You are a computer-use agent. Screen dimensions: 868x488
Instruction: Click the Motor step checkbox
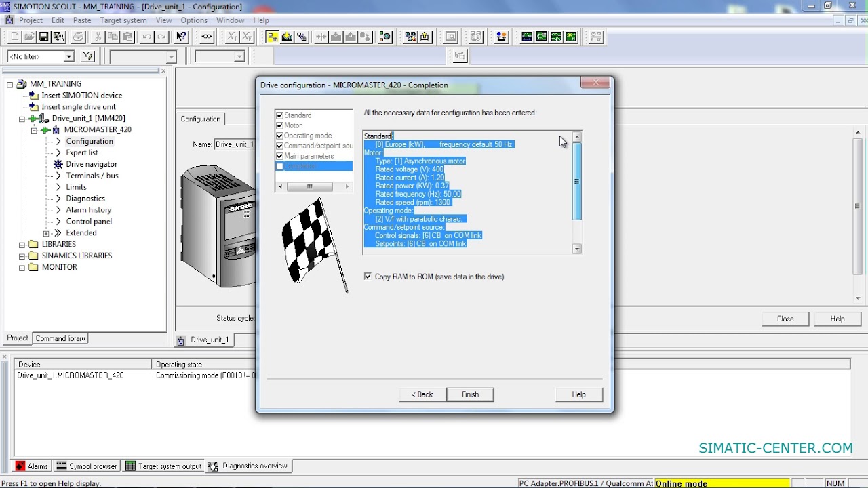pos(279,125)
